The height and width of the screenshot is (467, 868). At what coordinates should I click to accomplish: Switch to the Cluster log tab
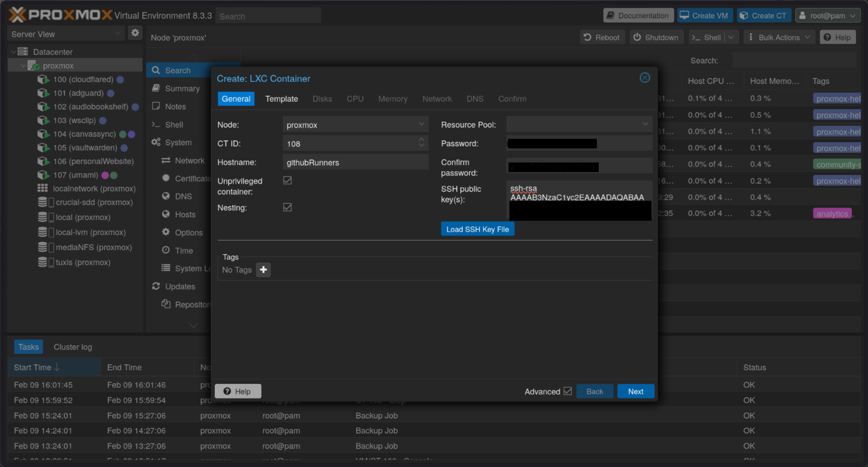73,347
